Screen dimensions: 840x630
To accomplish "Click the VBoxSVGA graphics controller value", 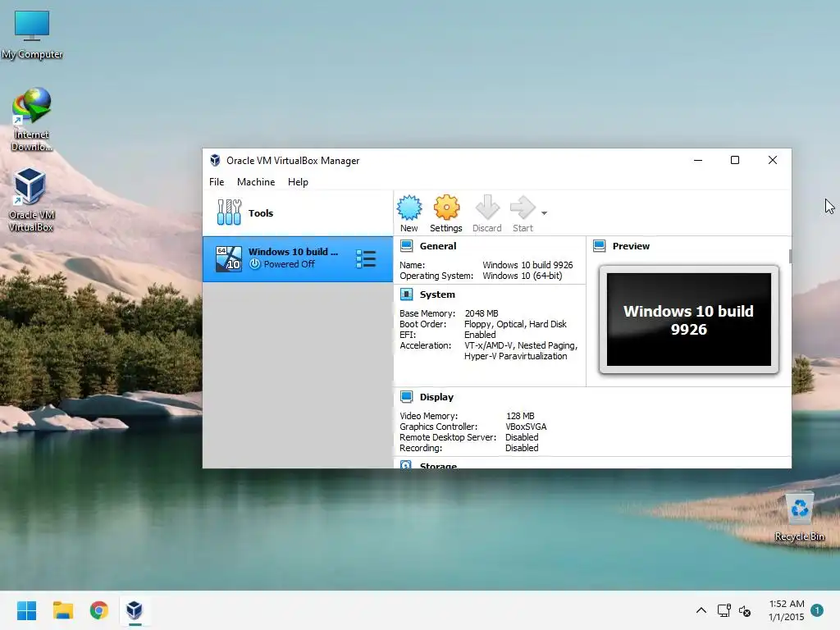I will click(x=526, y=427).
